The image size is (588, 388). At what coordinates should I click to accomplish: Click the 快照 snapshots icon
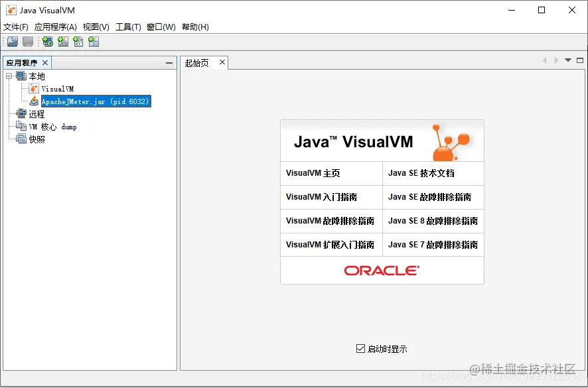click(21, 139)
